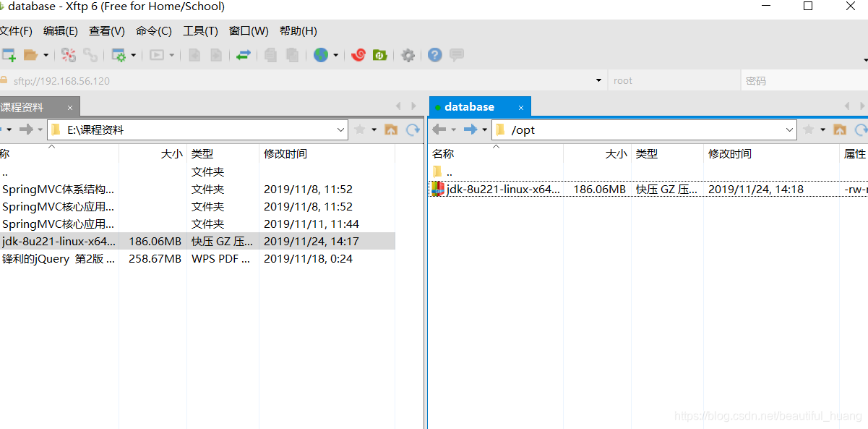
Task: Click the sftp://192.168.56.120 address field
Action: [x=302, y=81]
